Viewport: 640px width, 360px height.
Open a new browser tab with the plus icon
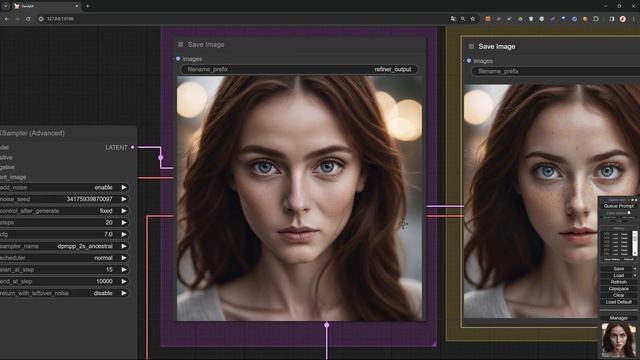pyautogui.click(x=87, y=6)
